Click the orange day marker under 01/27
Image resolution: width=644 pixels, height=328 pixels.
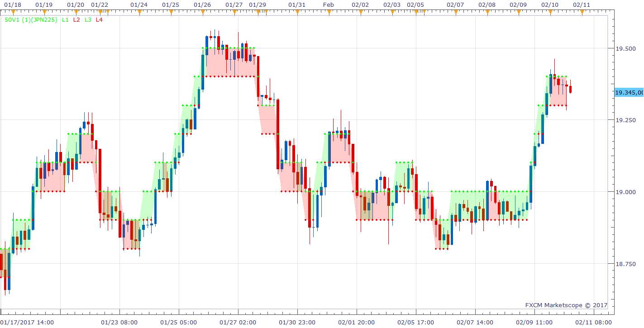click(x=234, y=13)
